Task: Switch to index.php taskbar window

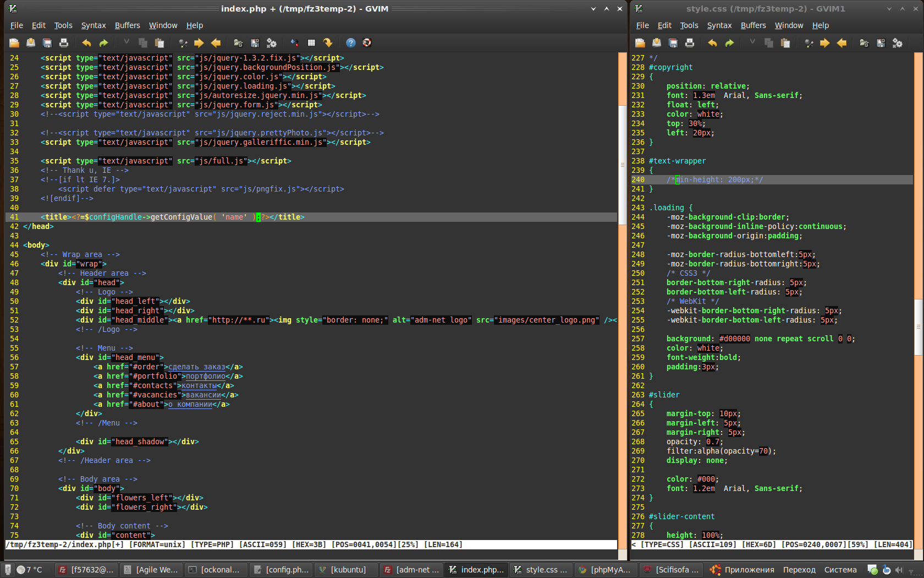Action: (476, 570)
